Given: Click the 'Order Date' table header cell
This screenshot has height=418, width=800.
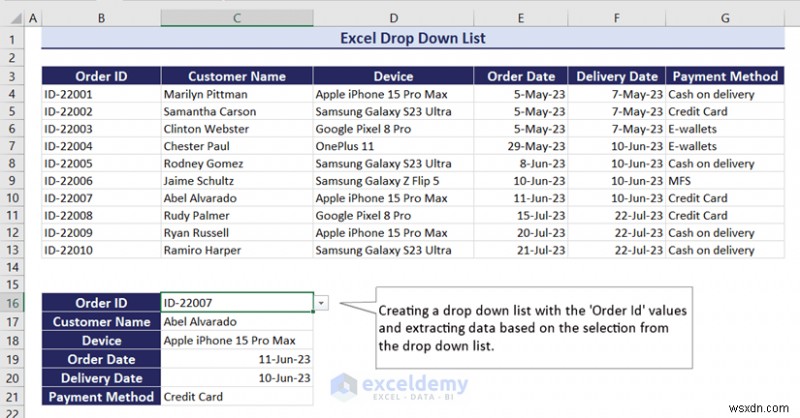Looking at the screenshot, I should [x=520, y=76].
